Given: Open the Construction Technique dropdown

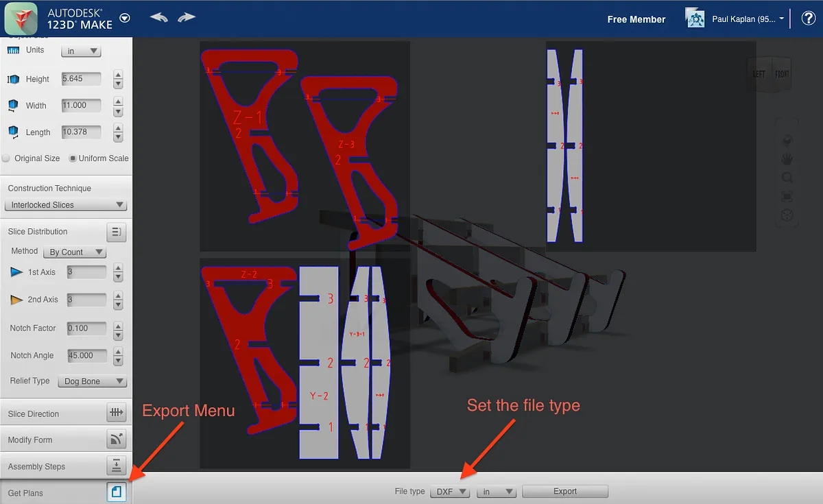Looking at the screenshot, I should point(66,205).
